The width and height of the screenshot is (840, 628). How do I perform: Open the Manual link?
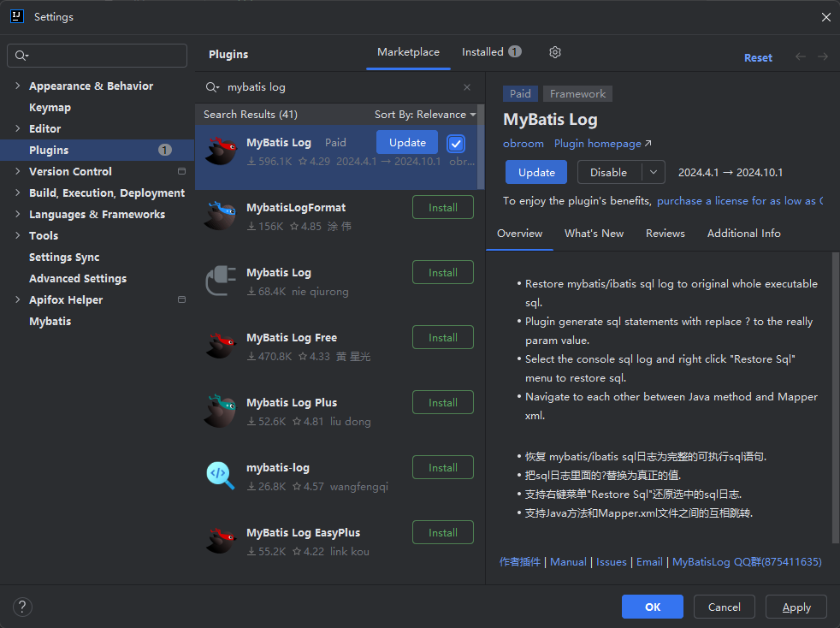(x=568, y=562)
